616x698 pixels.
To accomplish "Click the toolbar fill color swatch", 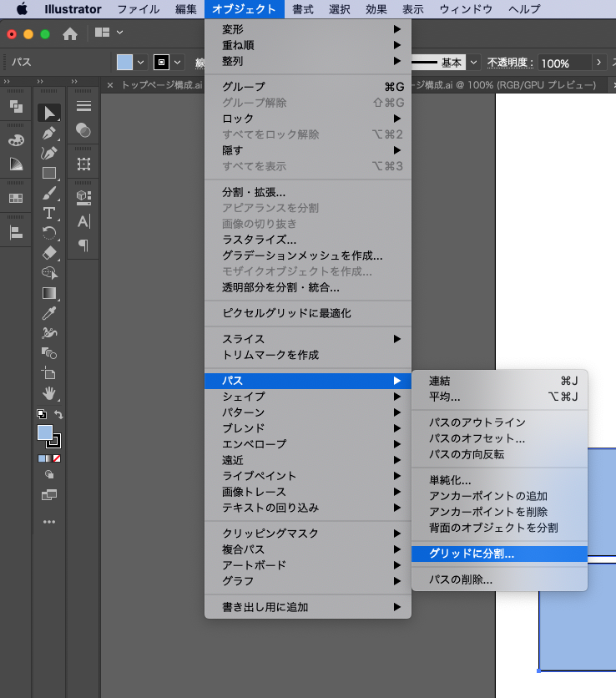I will (45, 432).
